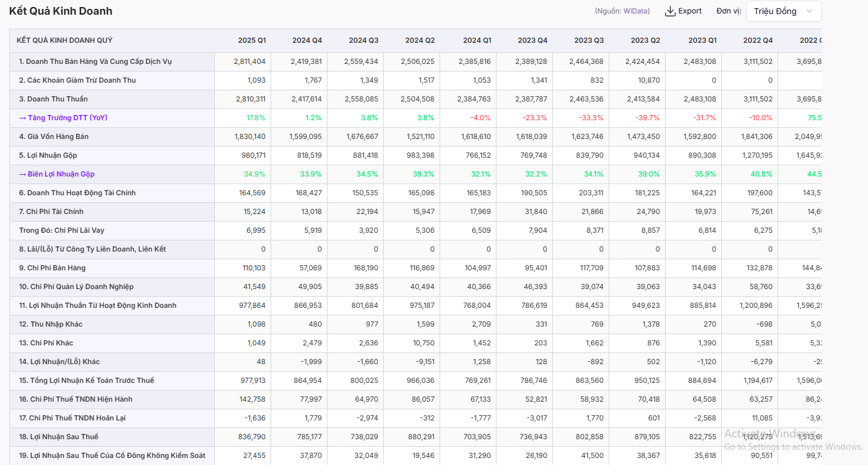Click the Tăng Trưởng DTT (YoY) row label
Viewport: 868px width, 465px height.
click(63, 118)
